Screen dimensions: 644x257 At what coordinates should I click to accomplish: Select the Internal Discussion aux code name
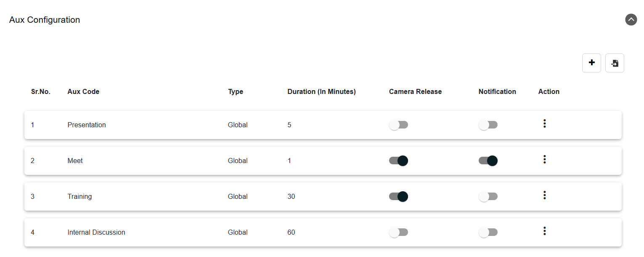[96, 232]
